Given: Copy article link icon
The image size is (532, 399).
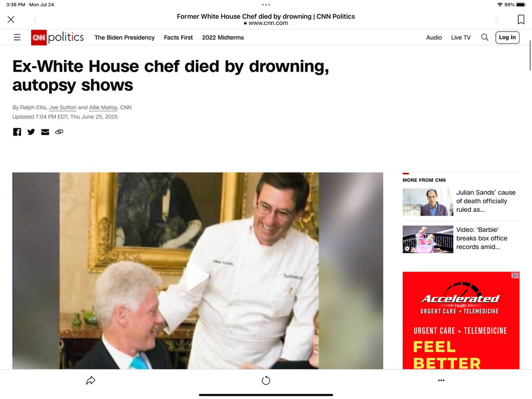Looking at the screenshot, I should pos(59,132).
